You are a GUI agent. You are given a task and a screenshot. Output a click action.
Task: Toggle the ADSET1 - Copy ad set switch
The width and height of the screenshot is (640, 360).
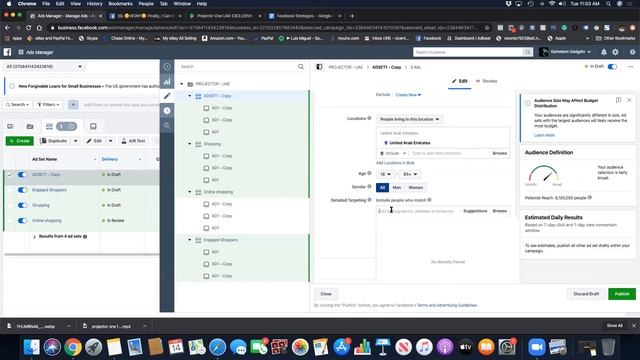click(x=22, y=175)
